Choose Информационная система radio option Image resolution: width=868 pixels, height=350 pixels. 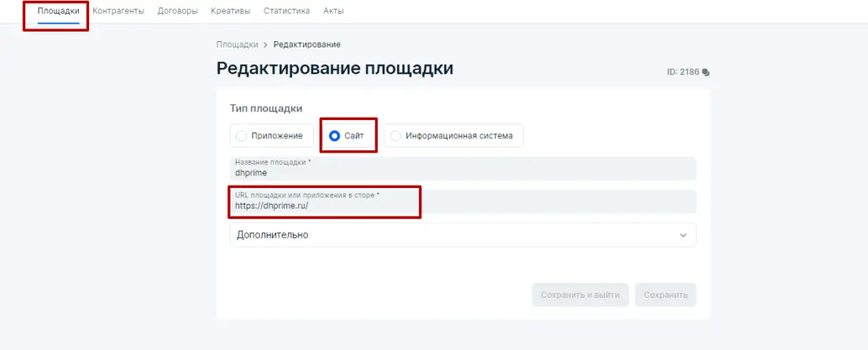[454, 135]
